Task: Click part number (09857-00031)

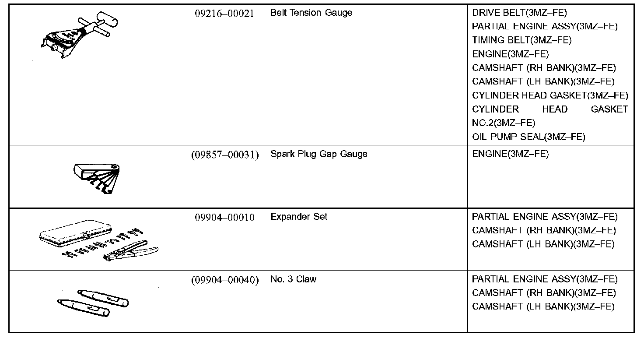Action: (224, 155)
